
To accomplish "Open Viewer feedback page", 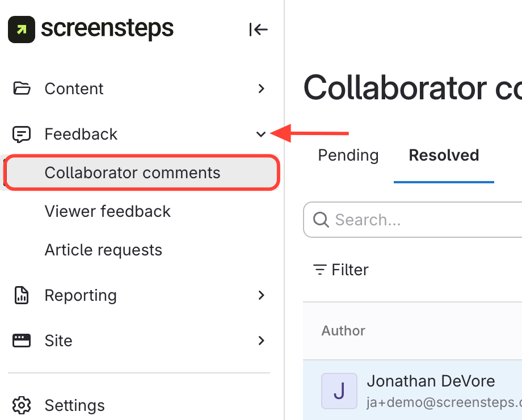I will click(x=107, y=211).
